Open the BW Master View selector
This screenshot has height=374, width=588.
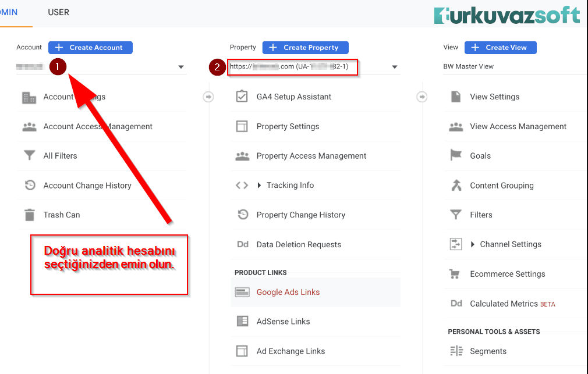tap(515, 67)
